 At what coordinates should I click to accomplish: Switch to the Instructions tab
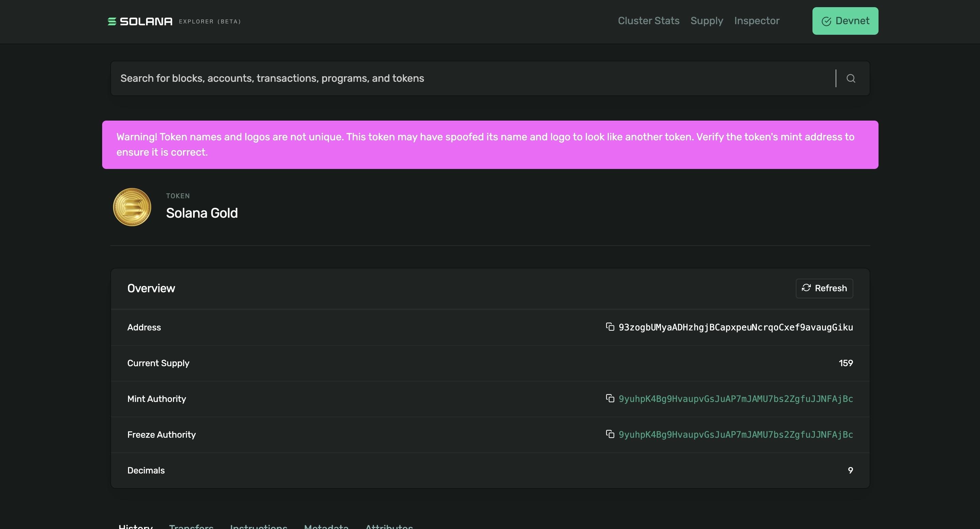[258, 526]
